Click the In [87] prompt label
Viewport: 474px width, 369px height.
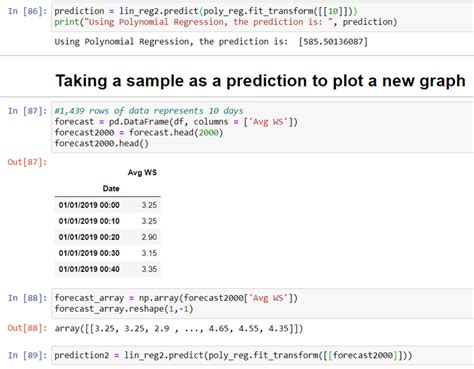click(27, 111)
